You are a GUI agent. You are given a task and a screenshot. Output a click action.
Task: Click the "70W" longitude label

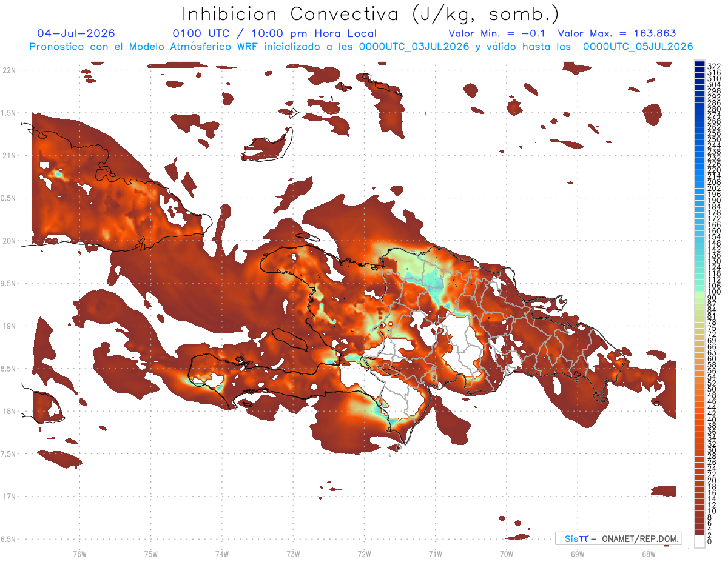[507, 553]
